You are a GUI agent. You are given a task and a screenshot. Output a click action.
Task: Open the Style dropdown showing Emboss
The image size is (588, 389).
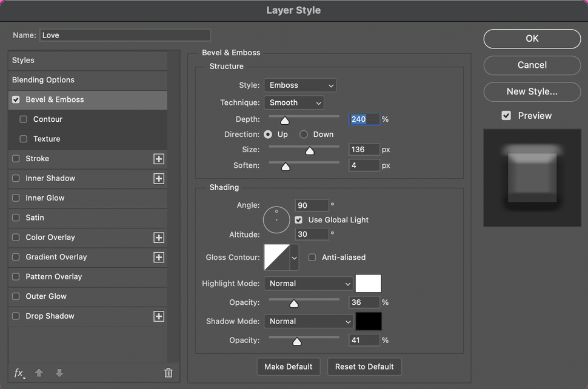(299, 85)
